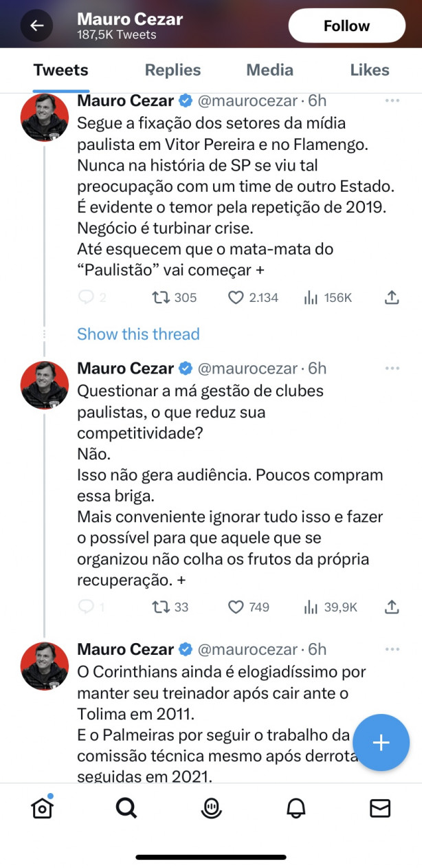Share the second tweet via the share icon
Screen dimensions: 422x868
[392, 607]
